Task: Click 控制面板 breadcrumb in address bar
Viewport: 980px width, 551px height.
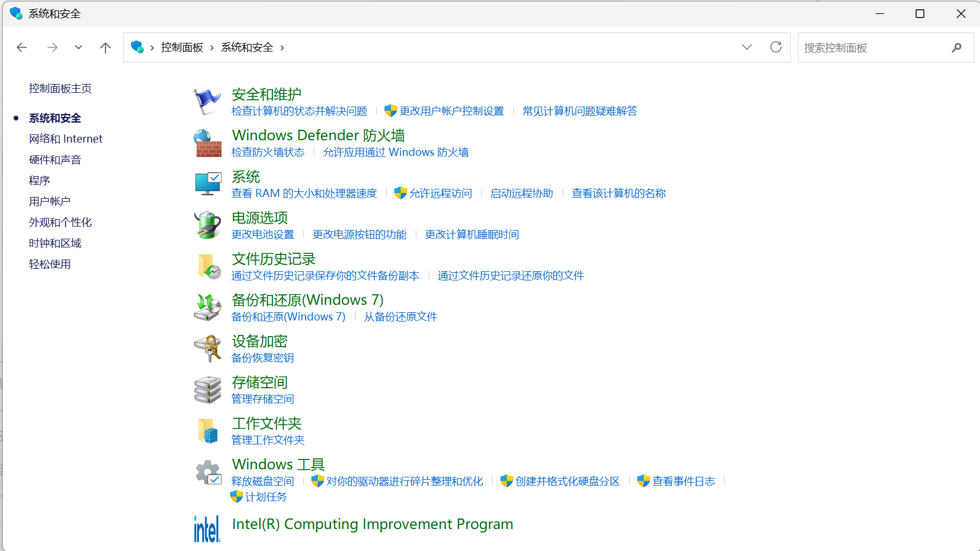Action: pyautogui.click(x=182, y=48)
